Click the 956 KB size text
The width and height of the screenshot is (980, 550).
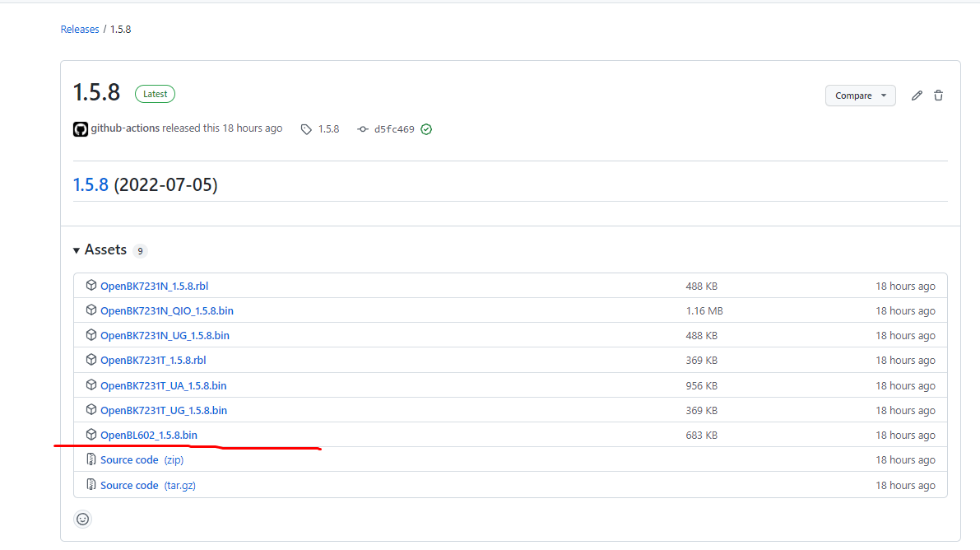(701, 385)
